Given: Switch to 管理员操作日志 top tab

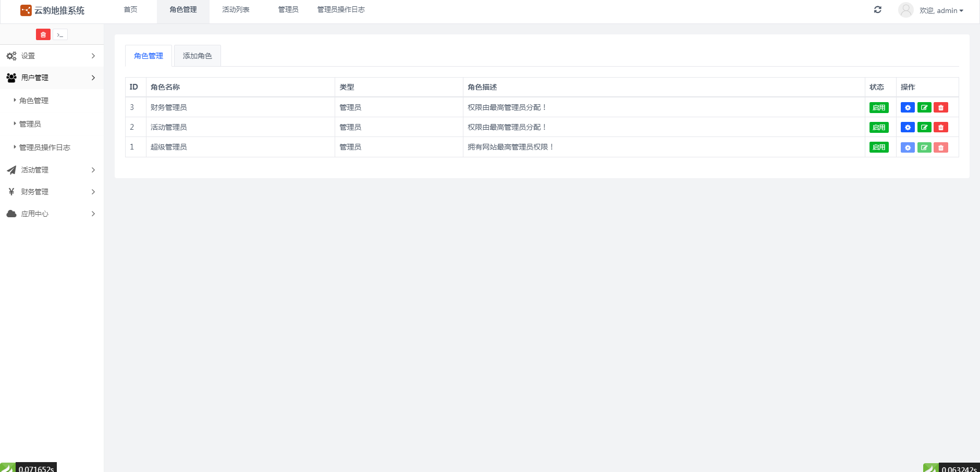Looking at the screenshot, I should (341, 9).
